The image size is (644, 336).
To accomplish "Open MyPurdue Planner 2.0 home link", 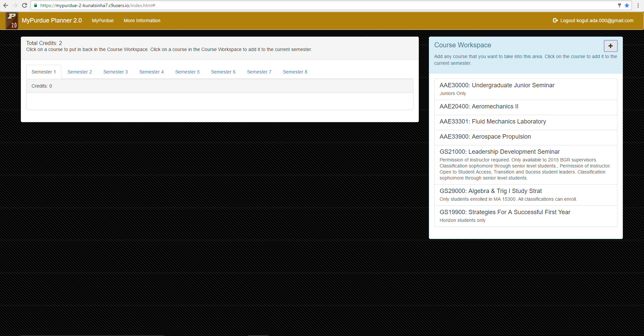I will pos(52,20).
